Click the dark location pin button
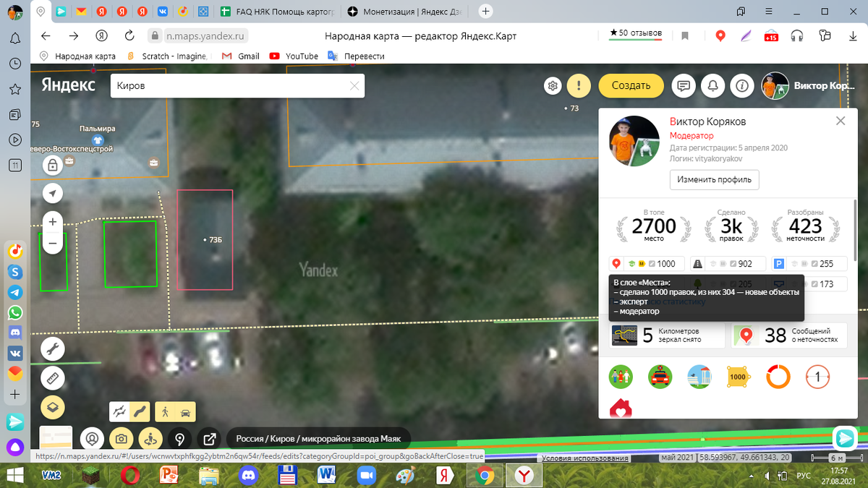This screenshot has height=488, width=868. pyautogui.click(x=180, y=439)
